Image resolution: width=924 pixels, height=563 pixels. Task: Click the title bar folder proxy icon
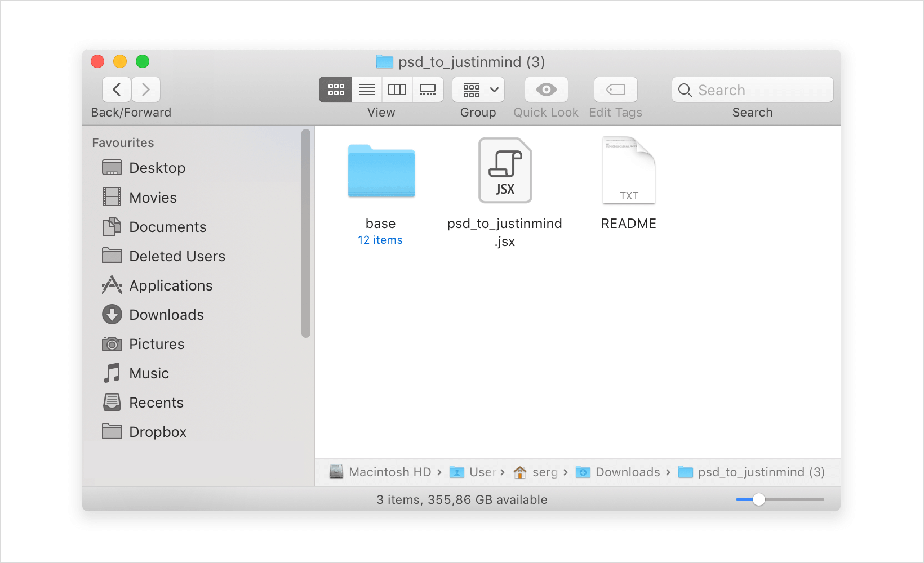[x=385, y=61]
